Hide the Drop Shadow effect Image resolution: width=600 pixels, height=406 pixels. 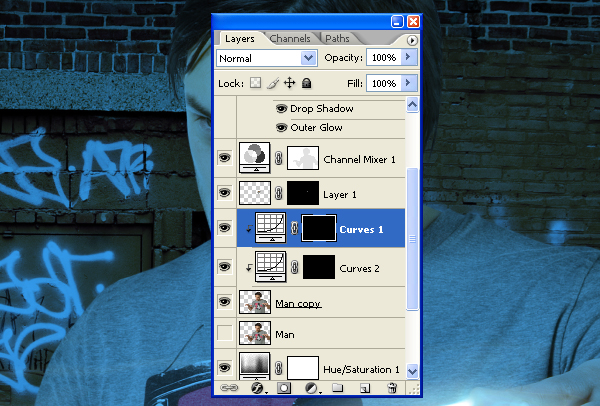click(282, 109)
